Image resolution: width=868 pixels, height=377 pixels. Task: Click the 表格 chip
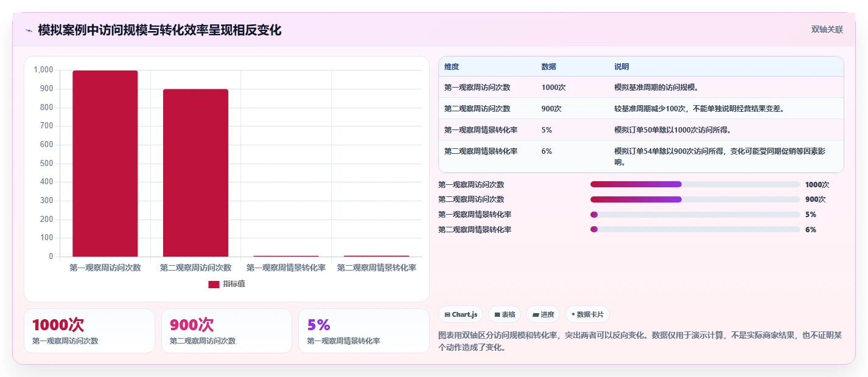click(505, 314)
